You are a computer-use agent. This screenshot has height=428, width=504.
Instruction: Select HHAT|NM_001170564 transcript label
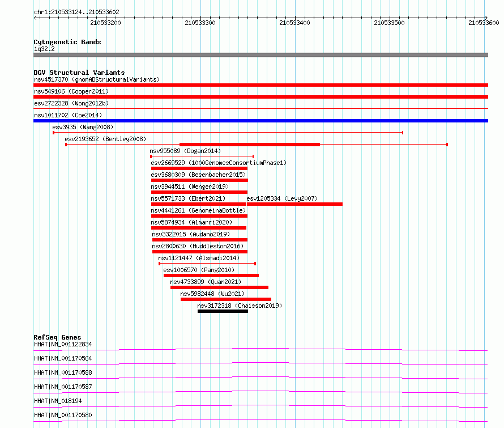click(63, 358)
